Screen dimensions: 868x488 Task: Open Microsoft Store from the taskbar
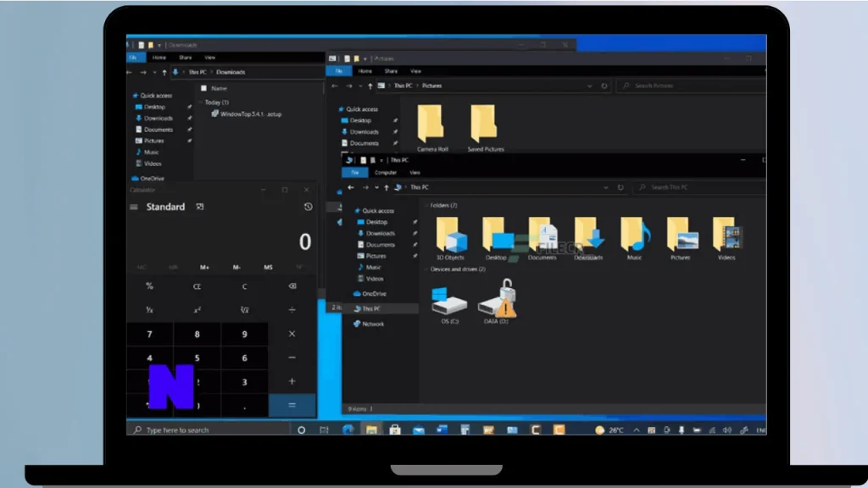click(395, 430)
